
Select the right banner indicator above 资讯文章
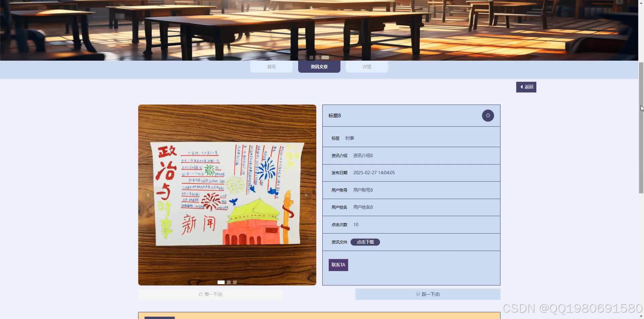325,57
